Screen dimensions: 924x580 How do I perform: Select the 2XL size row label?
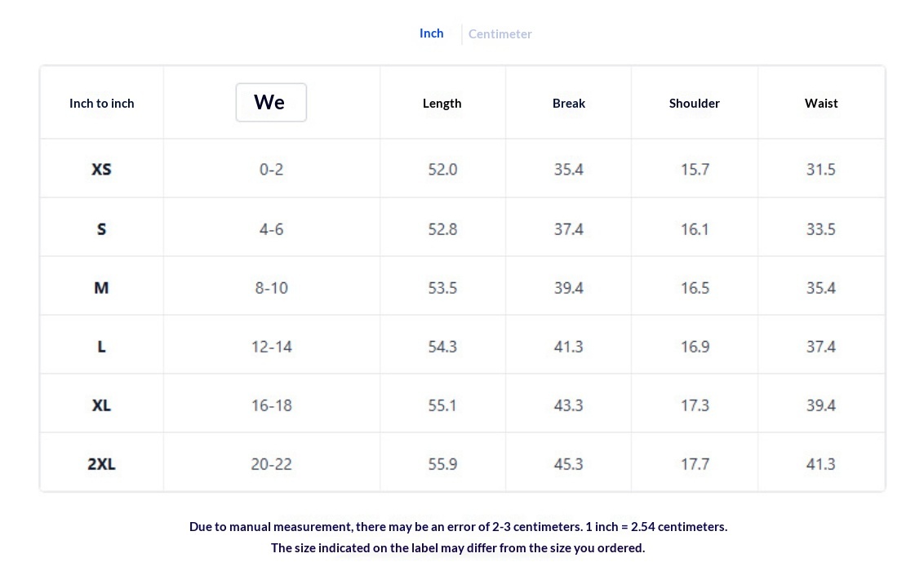tap(101, 464)
